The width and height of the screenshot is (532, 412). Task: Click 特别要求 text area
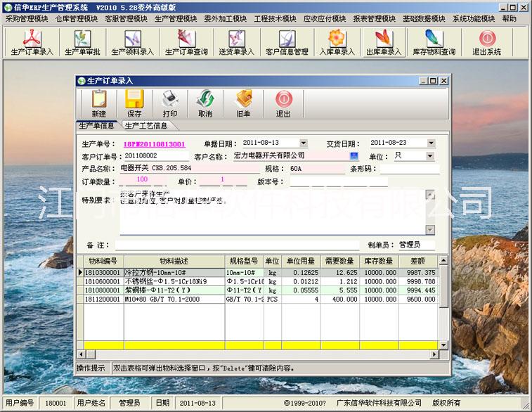(x=273, y=212)
